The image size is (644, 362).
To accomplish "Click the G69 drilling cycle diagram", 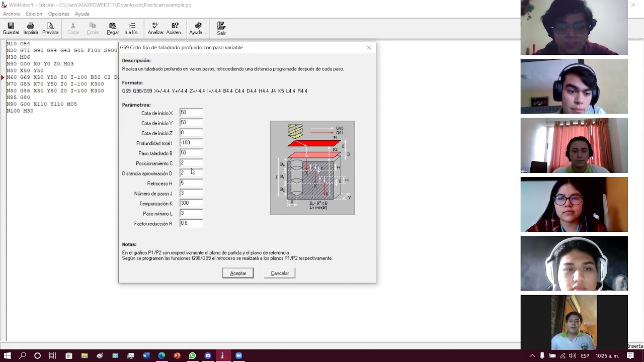I will [312, 168].
